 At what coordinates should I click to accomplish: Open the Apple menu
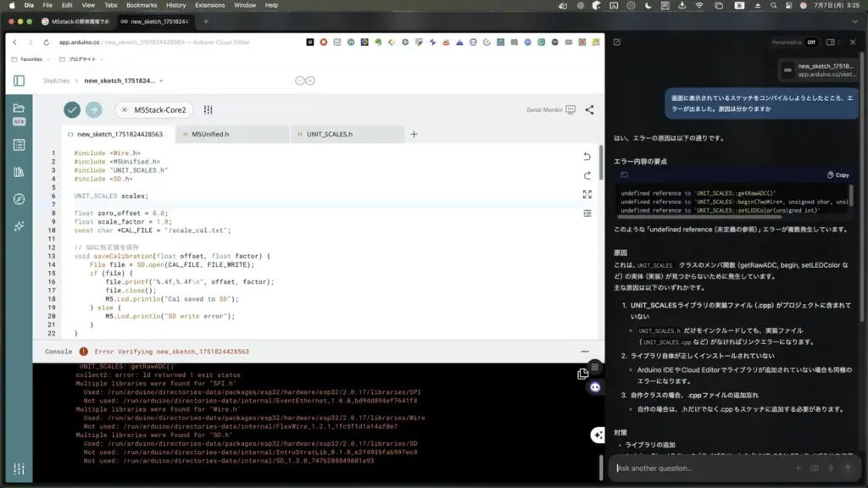[12, 5]
